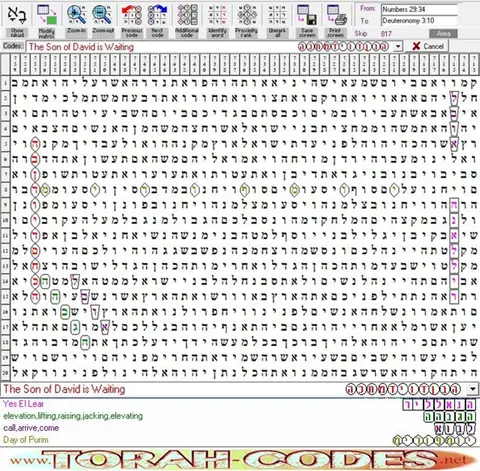Expand the Codes dropdown arrow at top
This screenshot has width=480, height=471.
click(x=398, y=46)
